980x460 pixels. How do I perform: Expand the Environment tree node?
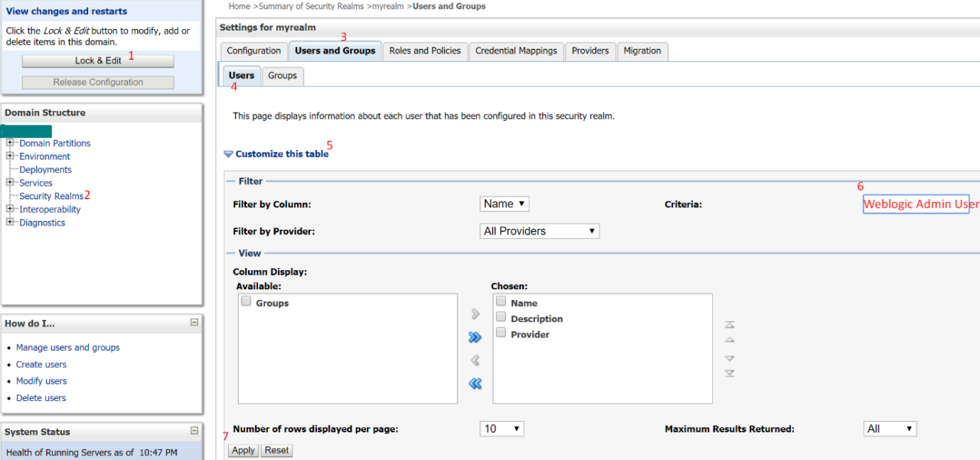(x=11, y=156)
